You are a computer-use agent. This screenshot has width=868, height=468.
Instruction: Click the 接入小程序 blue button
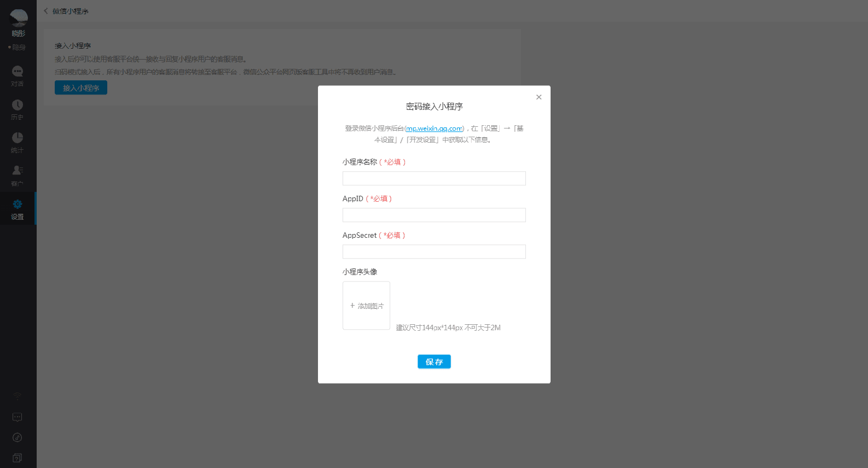tap(81, 87)
